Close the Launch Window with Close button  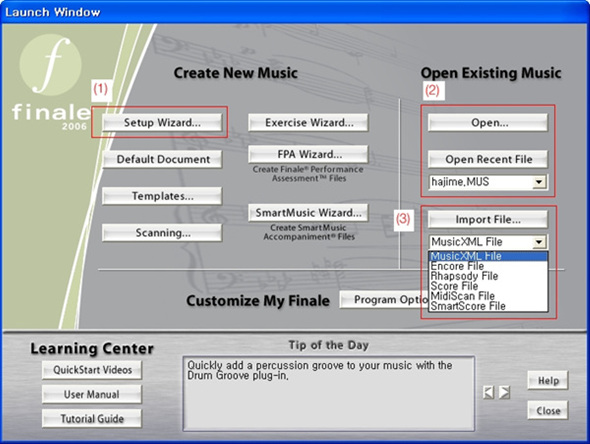click(548, 411)
